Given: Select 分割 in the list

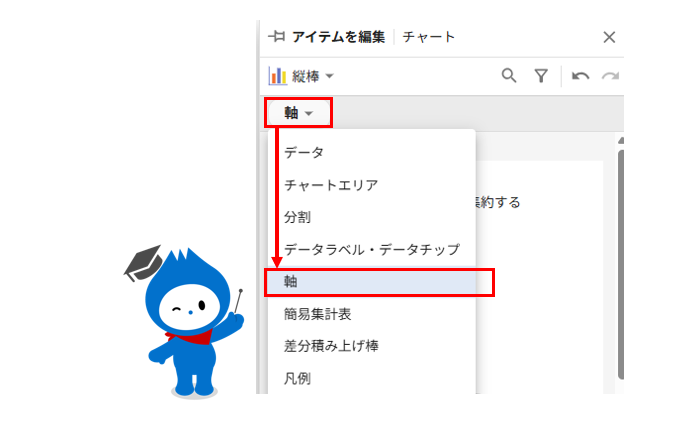Looking at the screenshot, I should tap(297, 217).
